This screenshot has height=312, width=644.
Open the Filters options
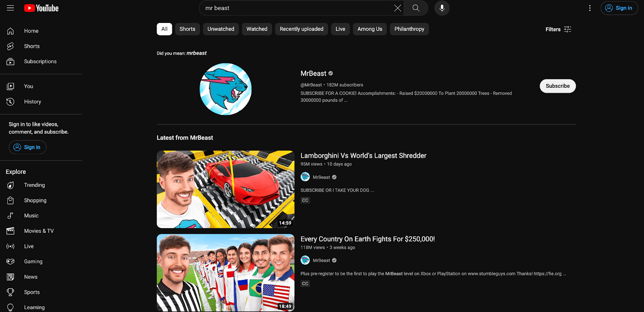coord(558,29)
